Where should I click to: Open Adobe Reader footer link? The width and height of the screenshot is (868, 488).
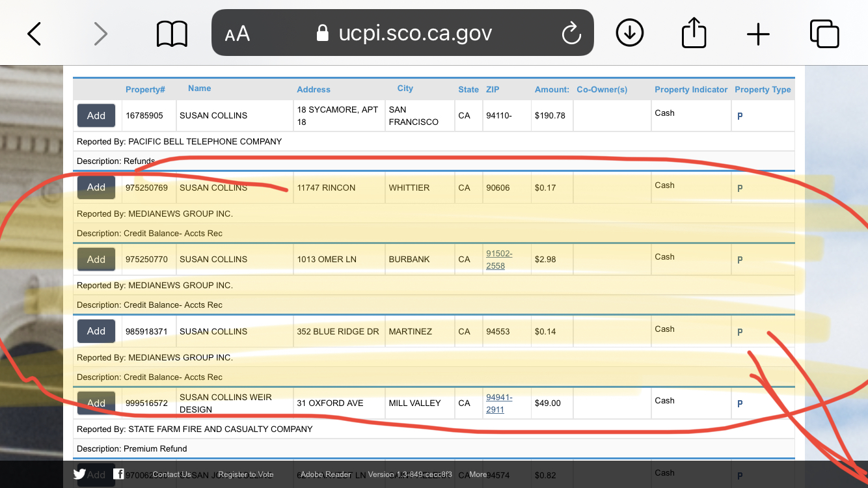click(325, 474)
